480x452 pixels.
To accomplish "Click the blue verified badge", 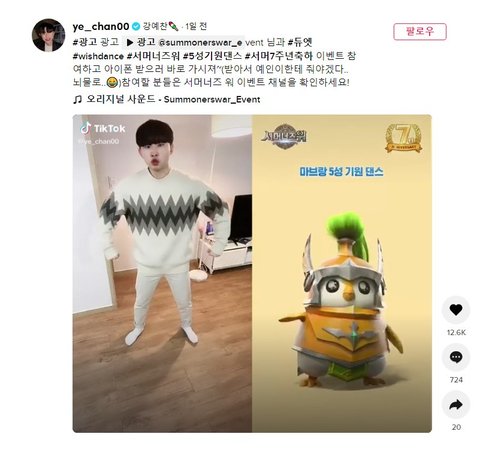I will point(136,26).
